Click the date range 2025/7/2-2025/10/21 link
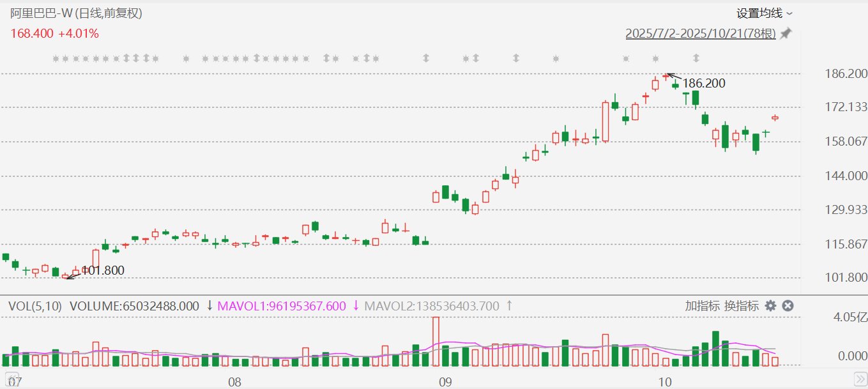Viewport: 868px width, 389px height. click(x=700, y=34)
